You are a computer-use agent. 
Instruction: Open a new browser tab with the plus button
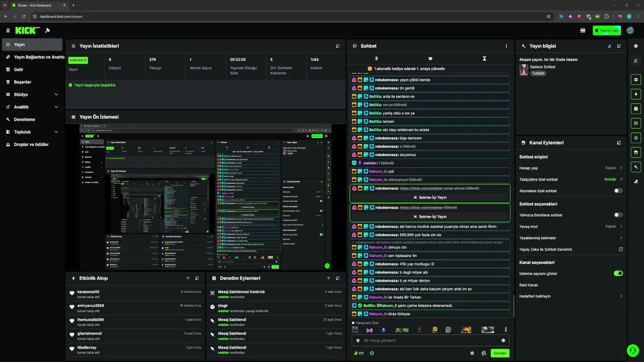tap(73, 5)
